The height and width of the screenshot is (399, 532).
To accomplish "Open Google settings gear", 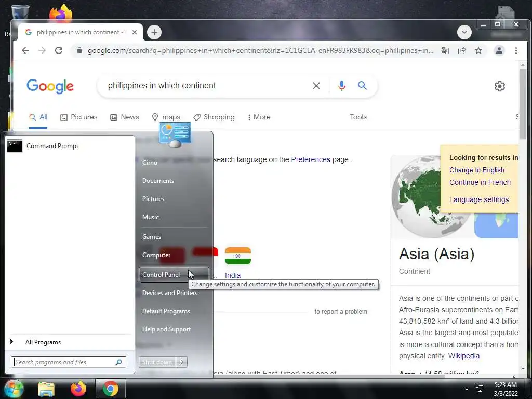I will (x=499, y=86).
